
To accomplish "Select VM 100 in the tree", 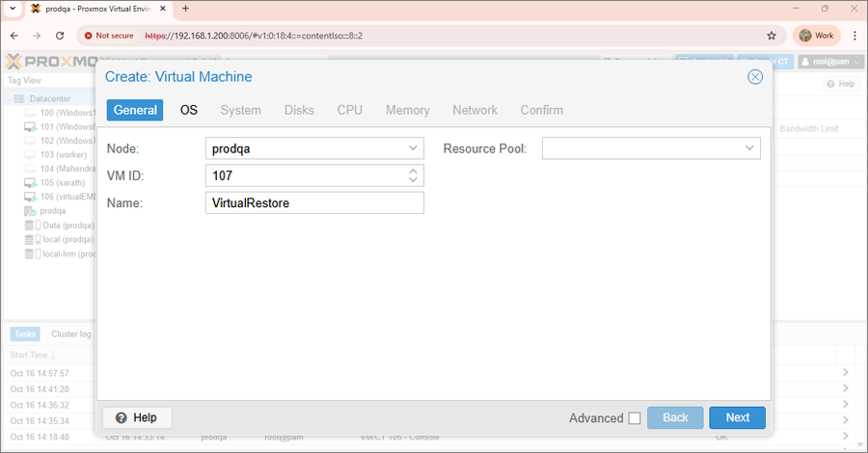I will point(60,112).
